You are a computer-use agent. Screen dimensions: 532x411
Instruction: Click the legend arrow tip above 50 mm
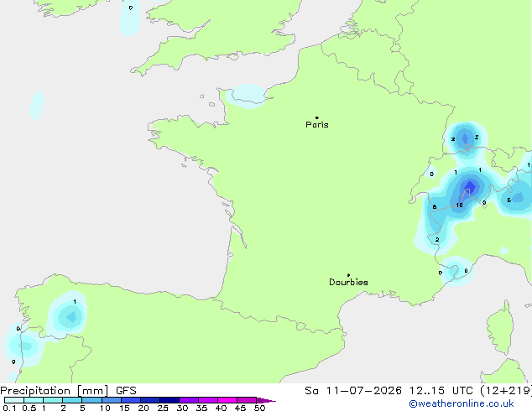coord(266,400)
